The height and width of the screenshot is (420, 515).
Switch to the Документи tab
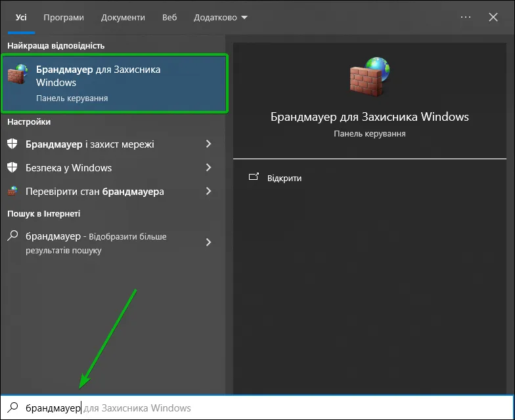click(123, 17)
